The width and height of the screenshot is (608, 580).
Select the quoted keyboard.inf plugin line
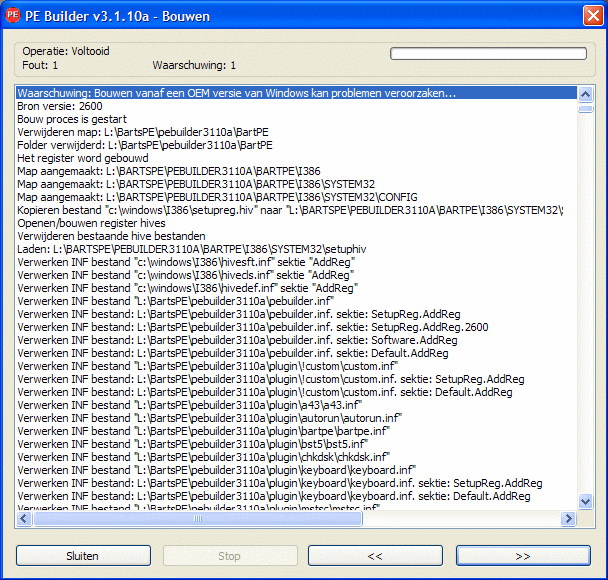click(x=297, y=470)
